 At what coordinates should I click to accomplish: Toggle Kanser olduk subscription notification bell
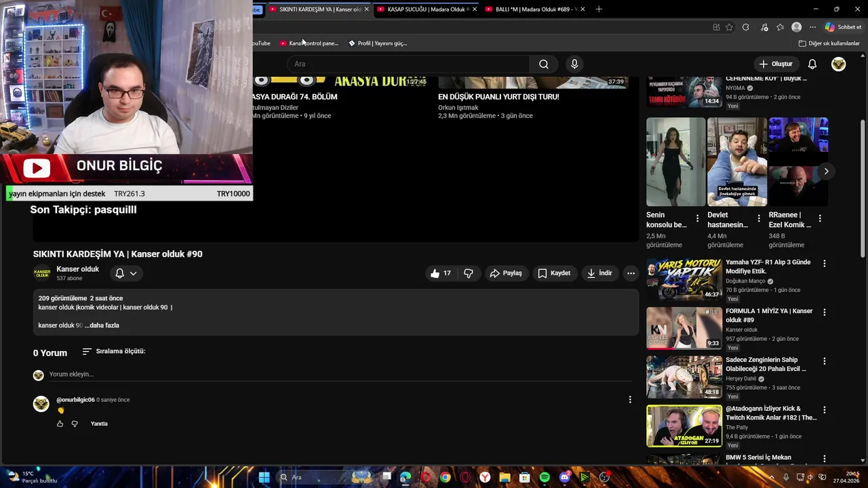(x=119, y=273)
